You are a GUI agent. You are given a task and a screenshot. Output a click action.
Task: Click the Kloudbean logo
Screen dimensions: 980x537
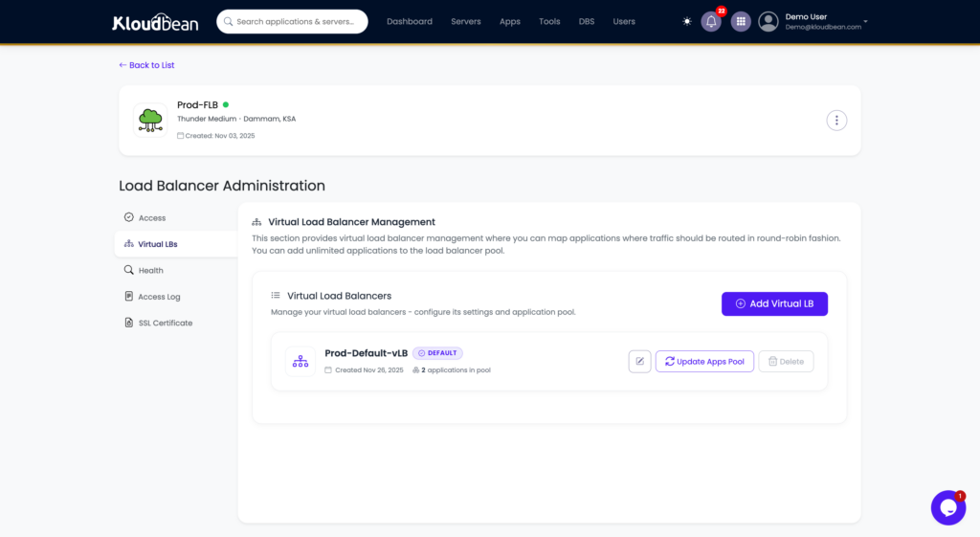point(155,22)
